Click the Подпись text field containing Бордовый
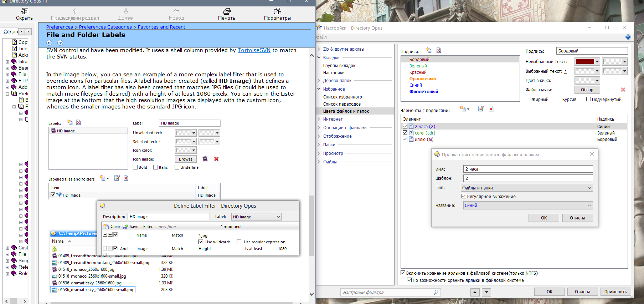Image resolution: width=644 pixels, height=304 pixels. 592,51
